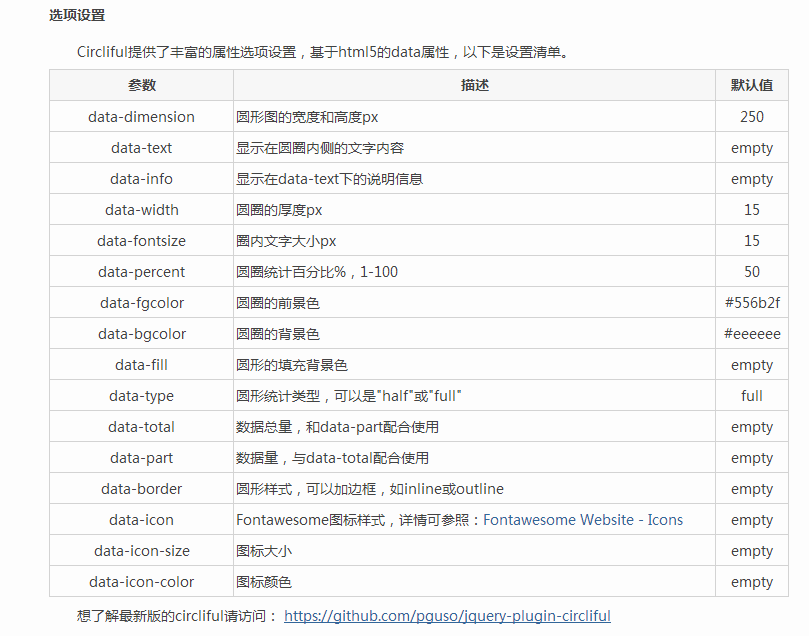Click the data-border description with inline/outline

tap(369, 489)
